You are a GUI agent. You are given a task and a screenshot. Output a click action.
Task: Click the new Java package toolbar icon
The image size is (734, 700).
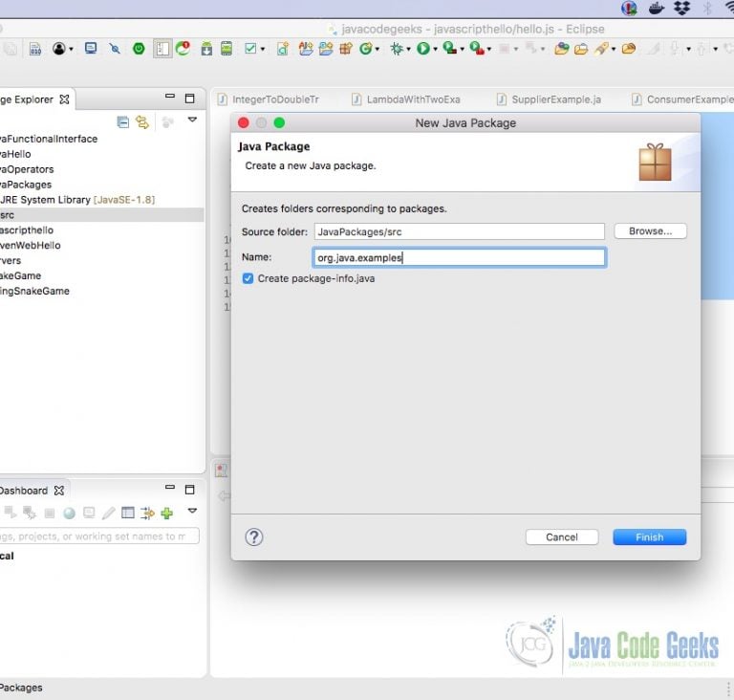[346, 49]
